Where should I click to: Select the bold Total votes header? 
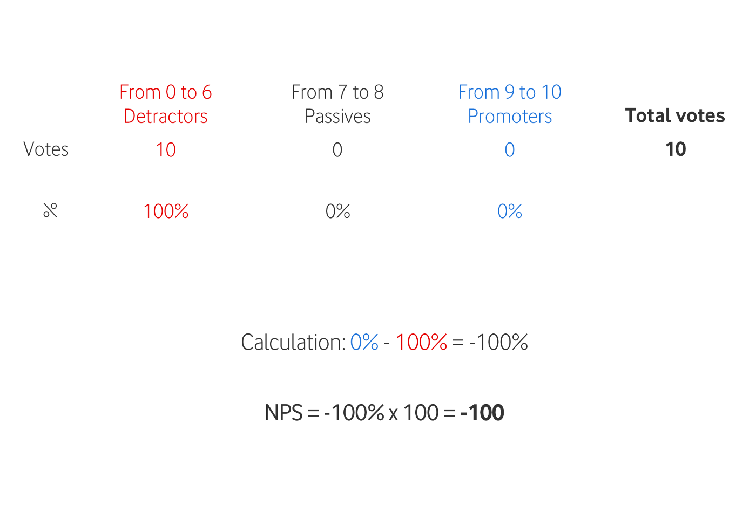(x=675, y=115)
